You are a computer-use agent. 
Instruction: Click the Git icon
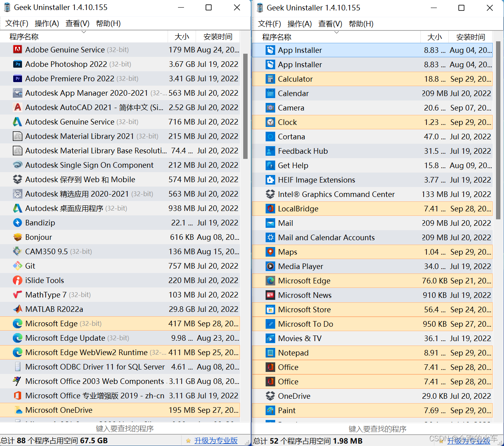(18, 266)
